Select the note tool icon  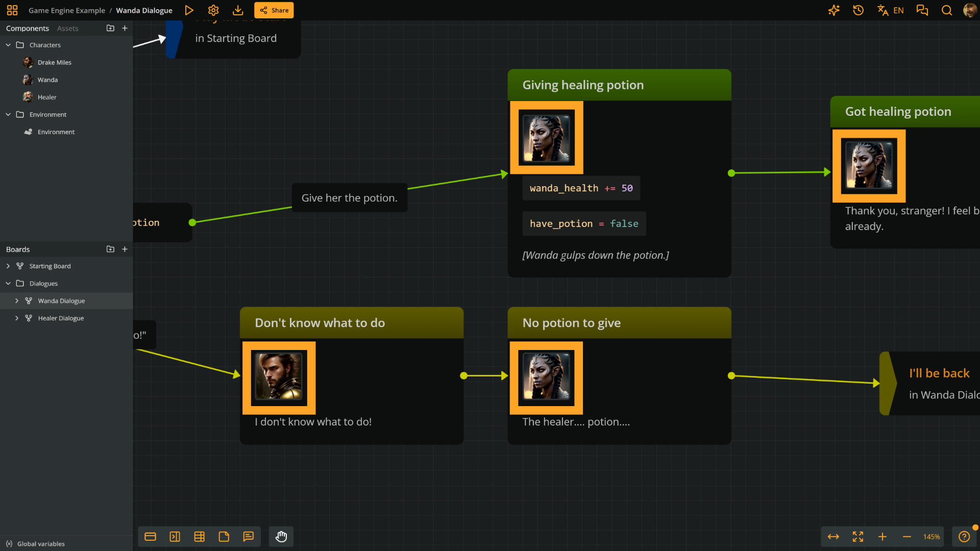(x=224, y=537)
